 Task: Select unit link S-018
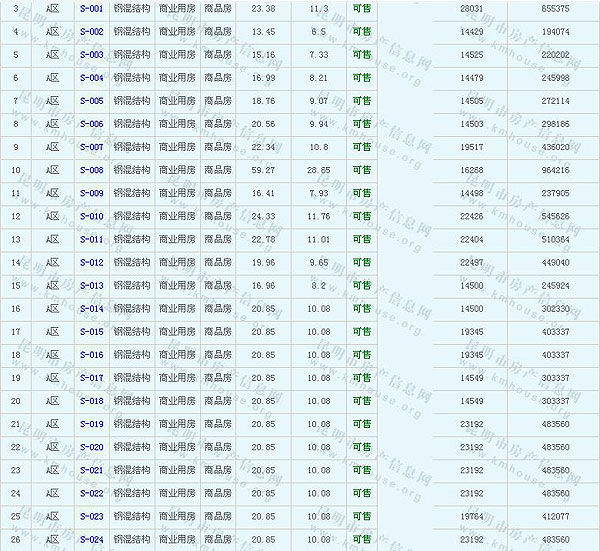[x=91, y=401]
